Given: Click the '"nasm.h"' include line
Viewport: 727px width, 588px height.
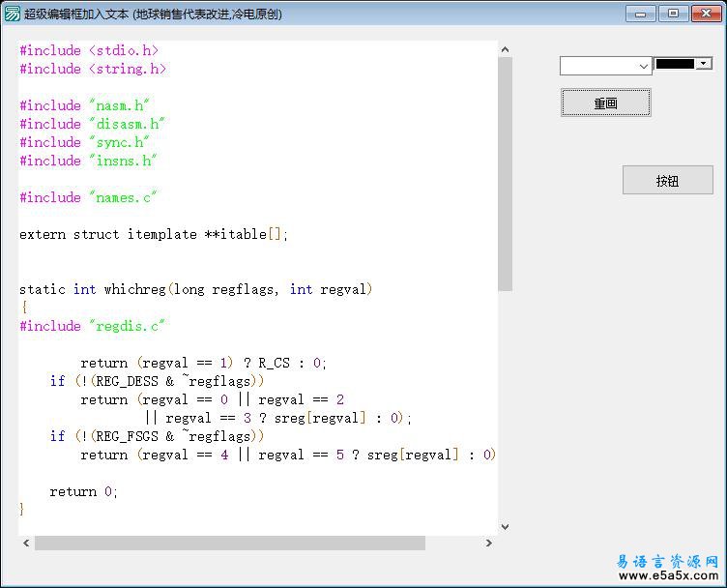Looking at the screenshot, I should pyautogui.click(x=84, y=105).
